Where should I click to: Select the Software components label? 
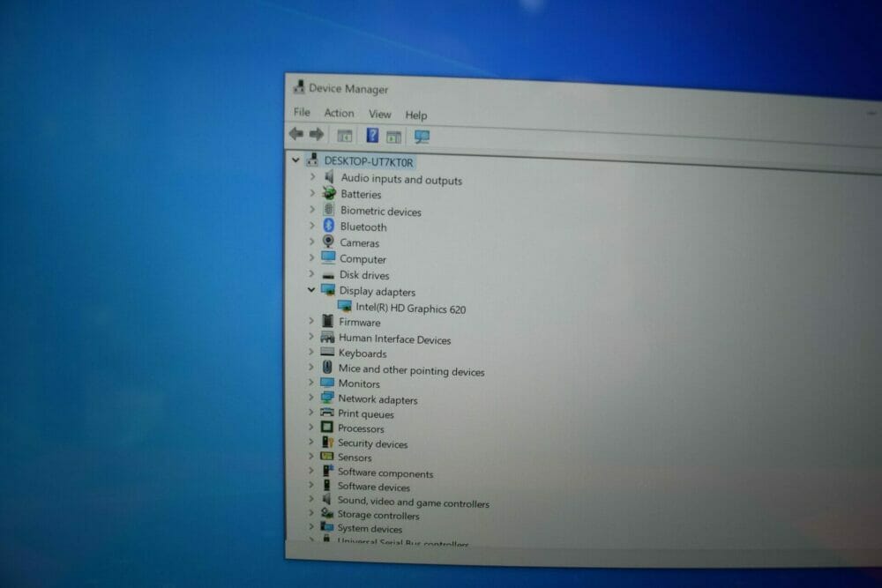click(385, 473)
